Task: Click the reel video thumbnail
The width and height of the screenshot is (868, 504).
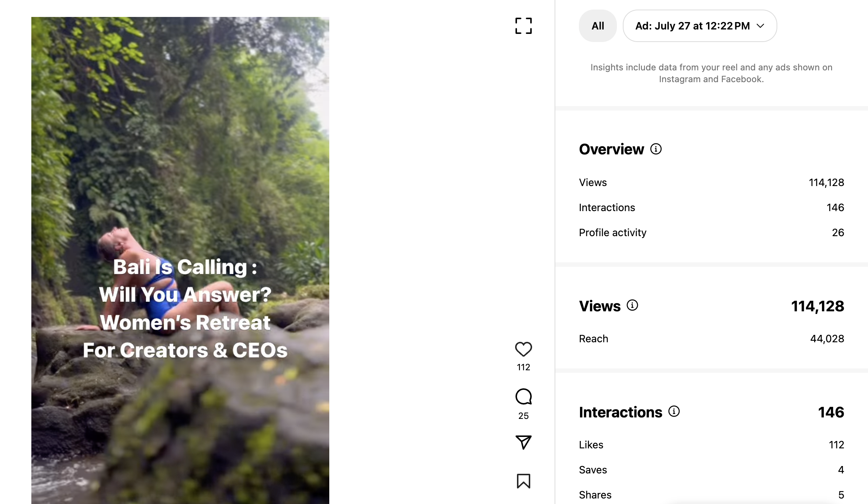Action: point(180,258)
